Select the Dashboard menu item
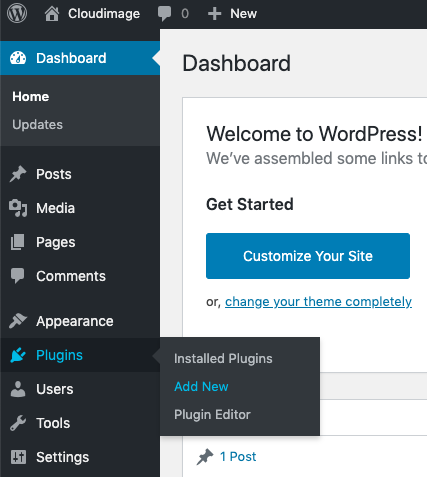The width and height of the screenshot is (427, 477). (80, 58)
